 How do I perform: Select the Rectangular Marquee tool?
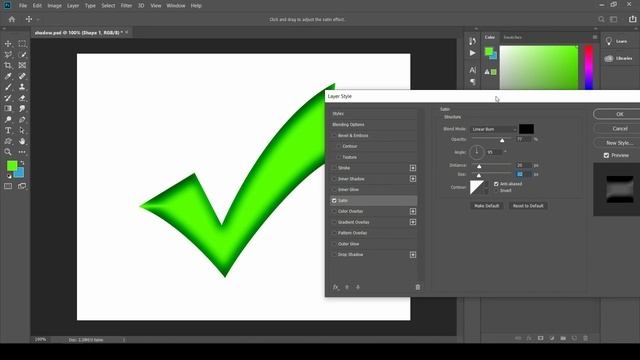point(22,44)
